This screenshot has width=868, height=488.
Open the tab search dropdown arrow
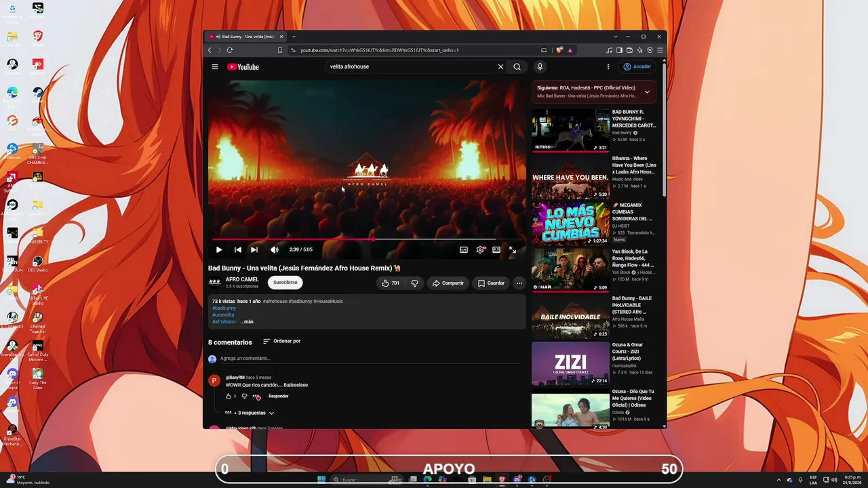615,37
